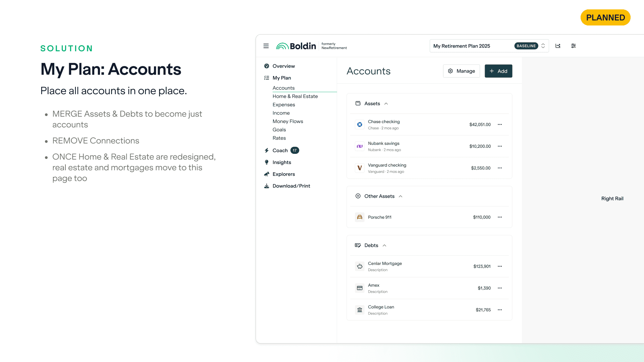The height and width of the screenshot is (362, 644).
Task: Collapse the Other Assets section
Action: [x=400, y=196]
